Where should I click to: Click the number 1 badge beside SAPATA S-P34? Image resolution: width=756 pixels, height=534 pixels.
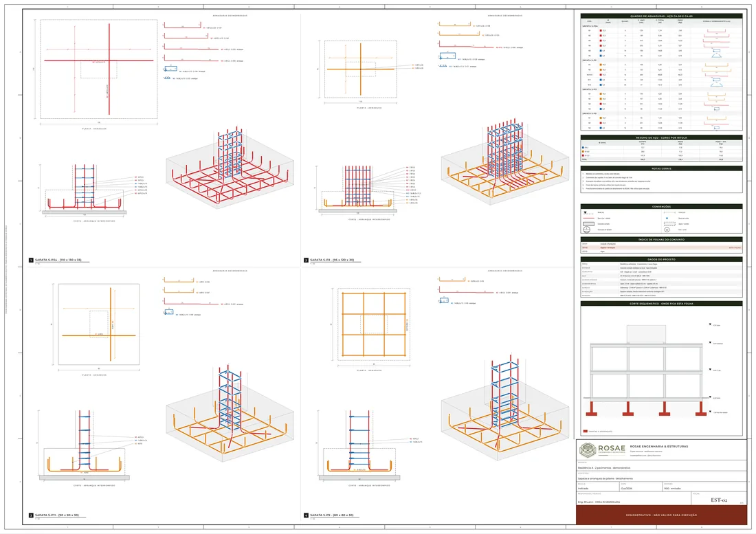click(31, 260)
